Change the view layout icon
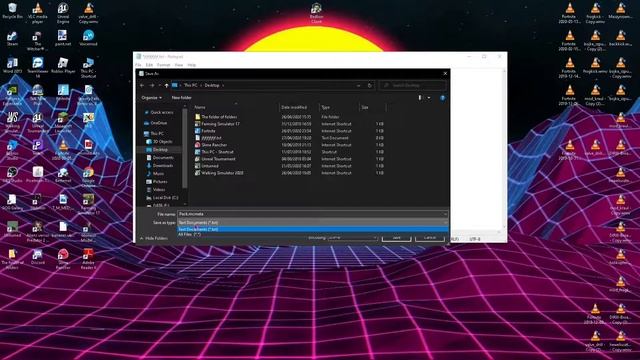The height and width of the screenshot is (360, 640). [420, 98]
